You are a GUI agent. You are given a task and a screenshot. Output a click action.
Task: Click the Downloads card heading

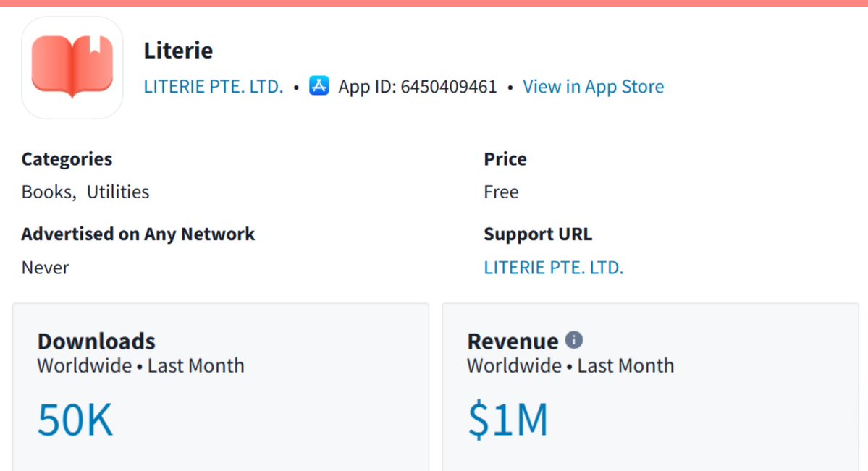coord(96,341)
